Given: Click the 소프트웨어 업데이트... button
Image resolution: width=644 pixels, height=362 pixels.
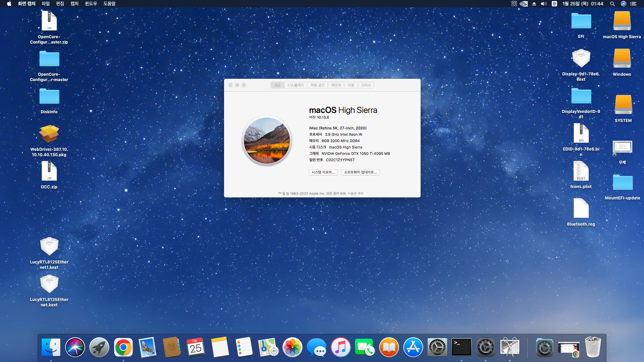Looking at the screenshot, I should pos(361,172).
